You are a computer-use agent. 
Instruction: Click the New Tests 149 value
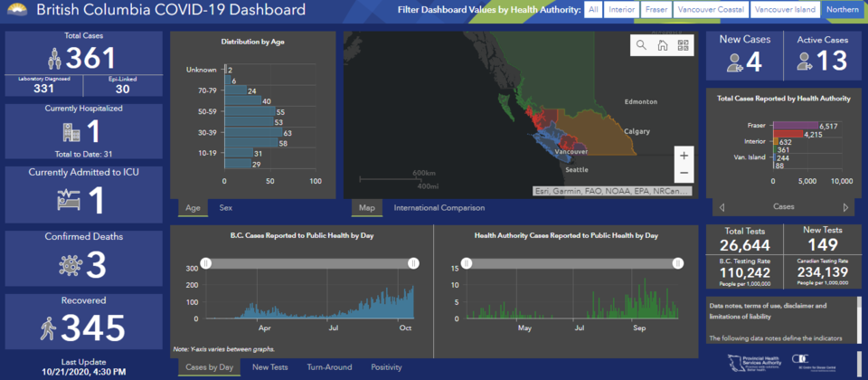[822, 244]
